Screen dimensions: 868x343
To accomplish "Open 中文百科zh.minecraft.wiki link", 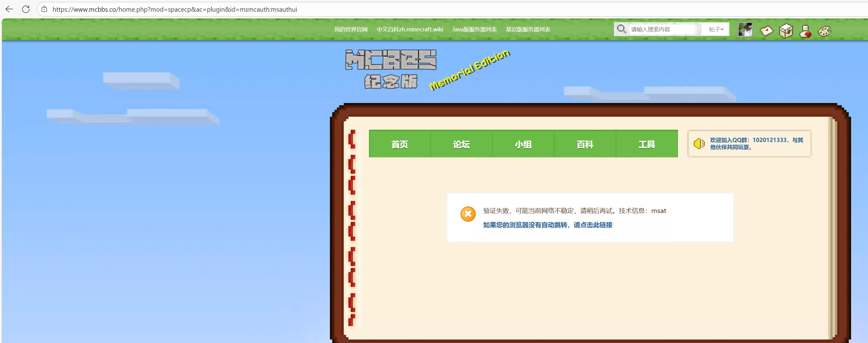I will [x=410, y=29].
